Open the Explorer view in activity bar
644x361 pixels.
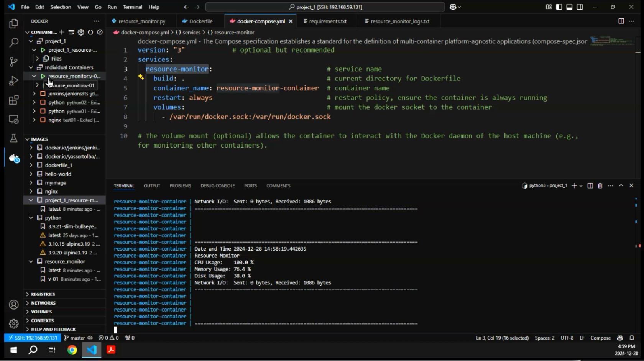(x=14, y=24)
